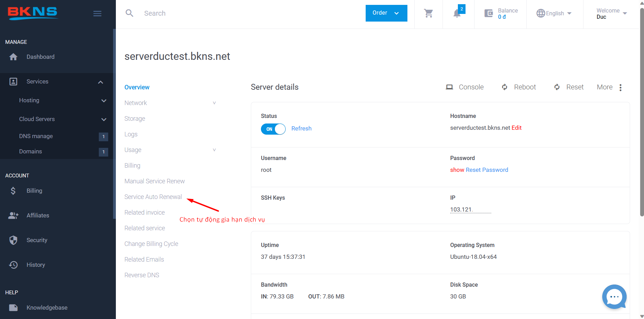Click the Billing dollar icon

[13, 191]
